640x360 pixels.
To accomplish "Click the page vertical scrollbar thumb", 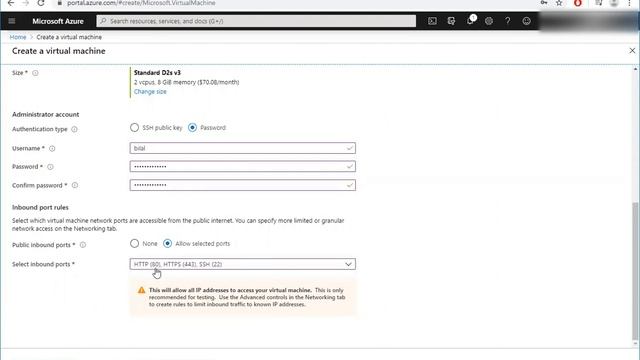I will click(x=635, y=271).
